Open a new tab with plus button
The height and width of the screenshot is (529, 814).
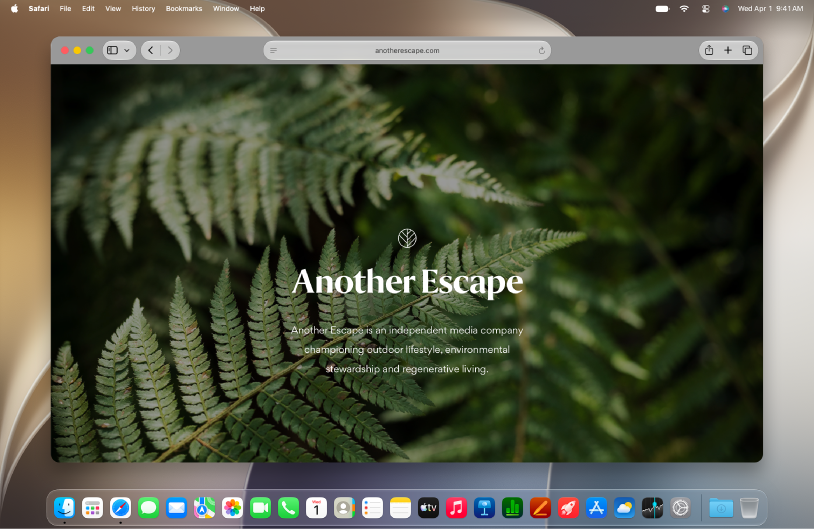pyautogui.click(x=728, y=50)
